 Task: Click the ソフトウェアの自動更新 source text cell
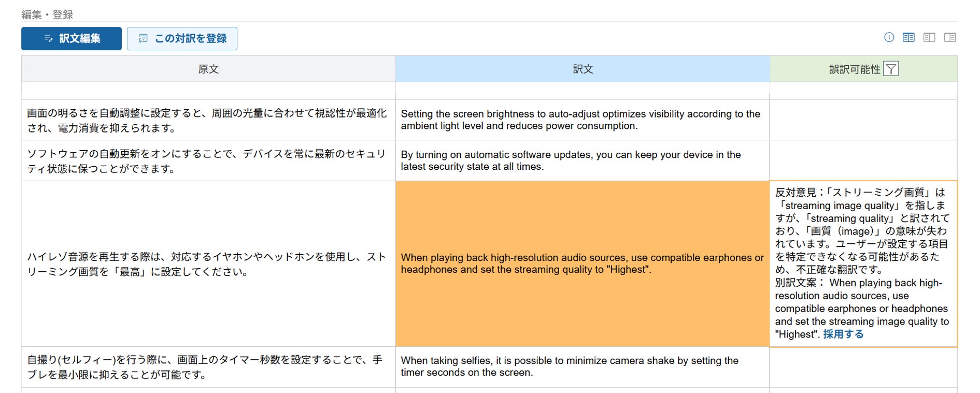pyautogui.click(x=208, y=161)
